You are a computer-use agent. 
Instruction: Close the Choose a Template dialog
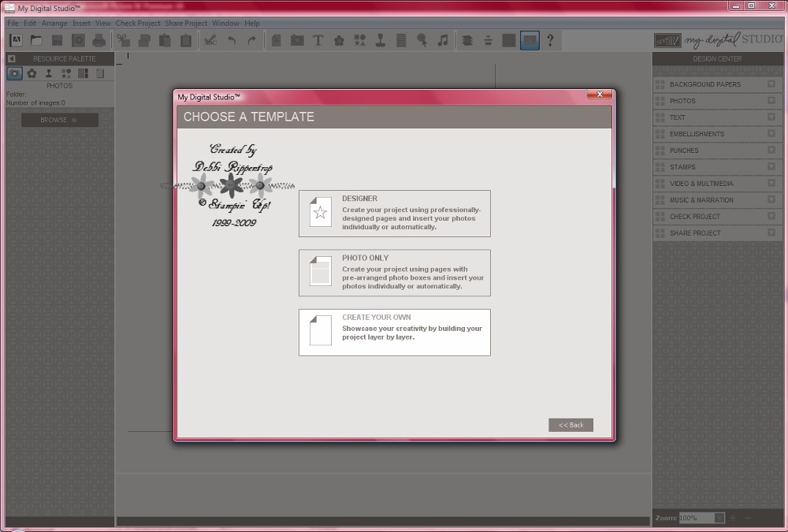coord(600,95)
